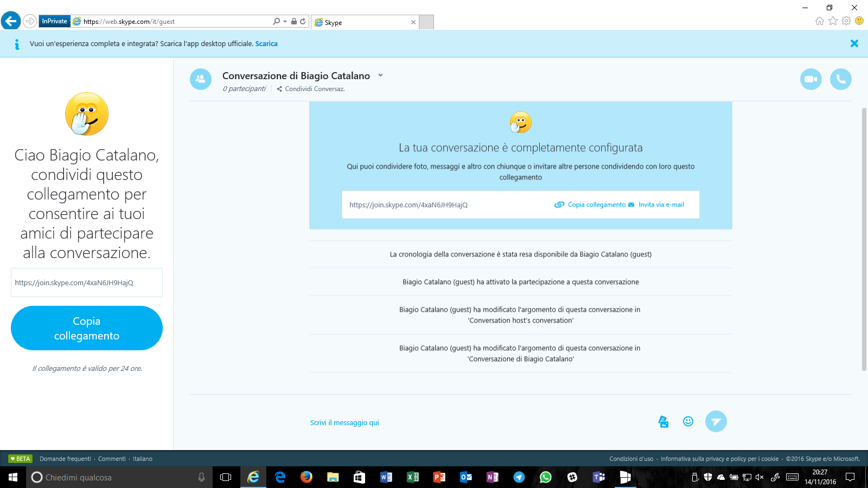
Task: Open Outlook from taskbar
Action: (466, 477)
